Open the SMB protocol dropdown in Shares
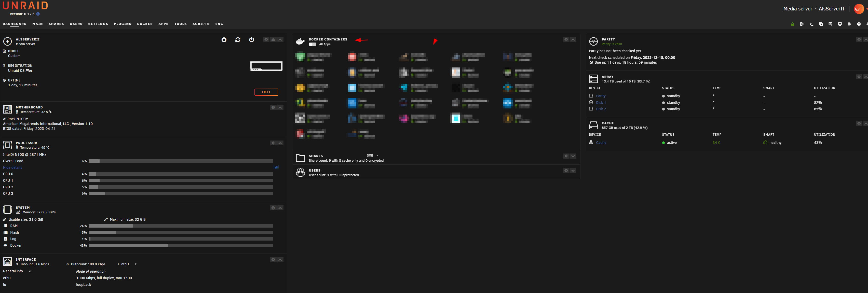The width and height of the screenshot is (868, 293). point(372,156)
